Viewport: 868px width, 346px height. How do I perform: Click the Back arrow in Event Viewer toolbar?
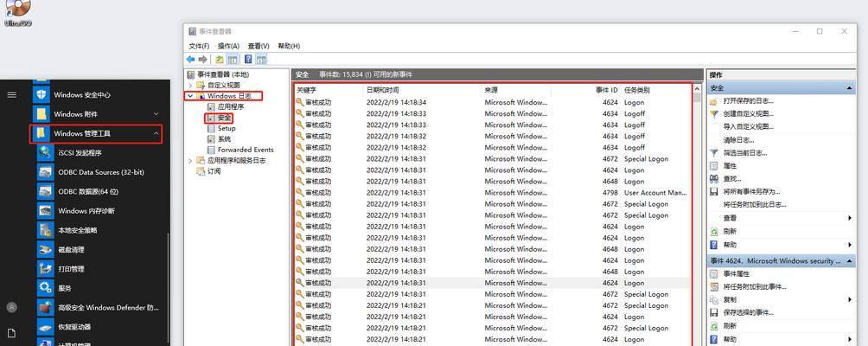point(190,59)
